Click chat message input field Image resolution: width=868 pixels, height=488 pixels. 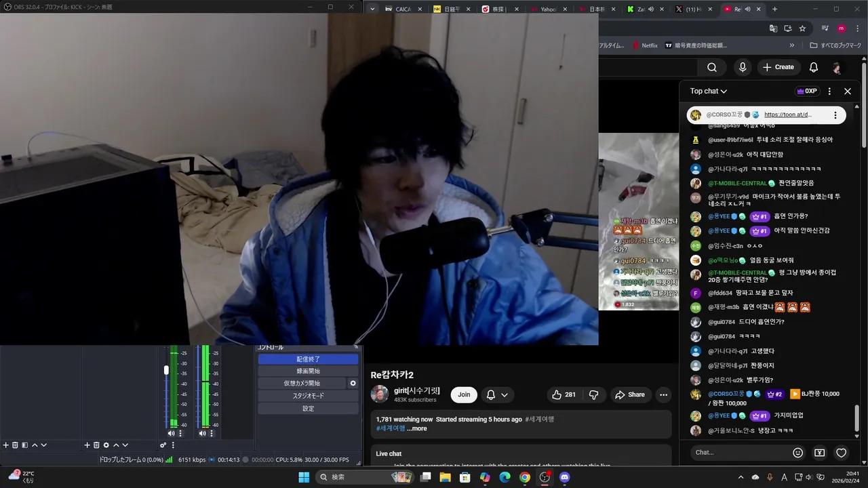[x=739, y=452]
